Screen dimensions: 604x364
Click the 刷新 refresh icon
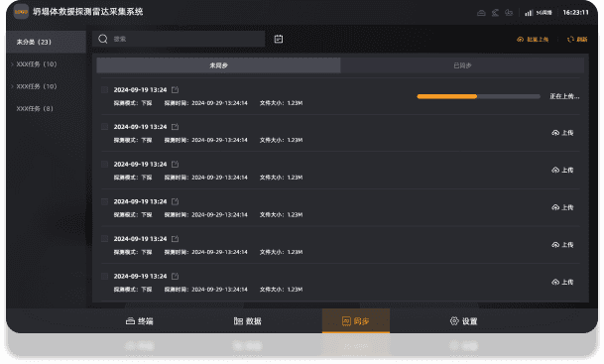click(x=570, y=40)
